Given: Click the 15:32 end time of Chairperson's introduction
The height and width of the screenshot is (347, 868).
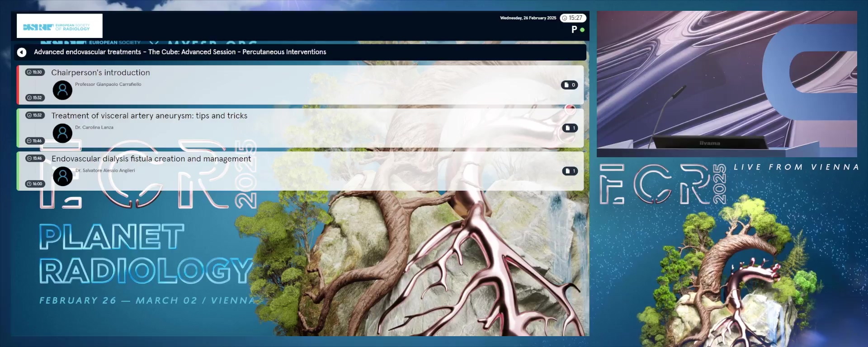Looking at the screenshot, I should point(35,98).
